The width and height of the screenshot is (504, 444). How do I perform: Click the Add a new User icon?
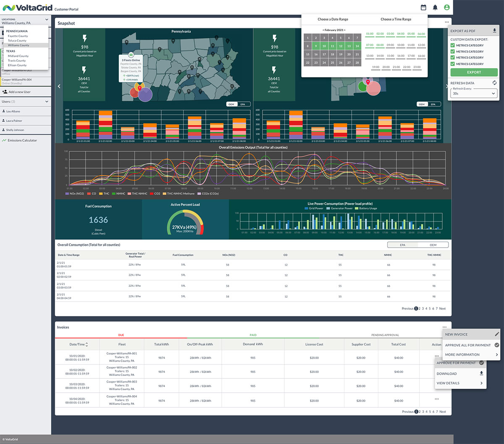[x=5, y=92]
